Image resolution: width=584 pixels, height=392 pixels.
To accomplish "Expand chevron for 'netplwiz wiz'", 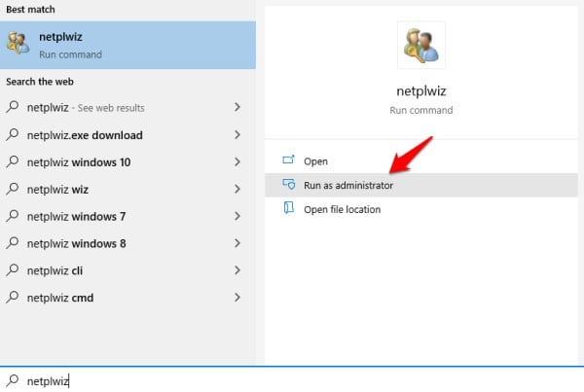I will 237,189.
